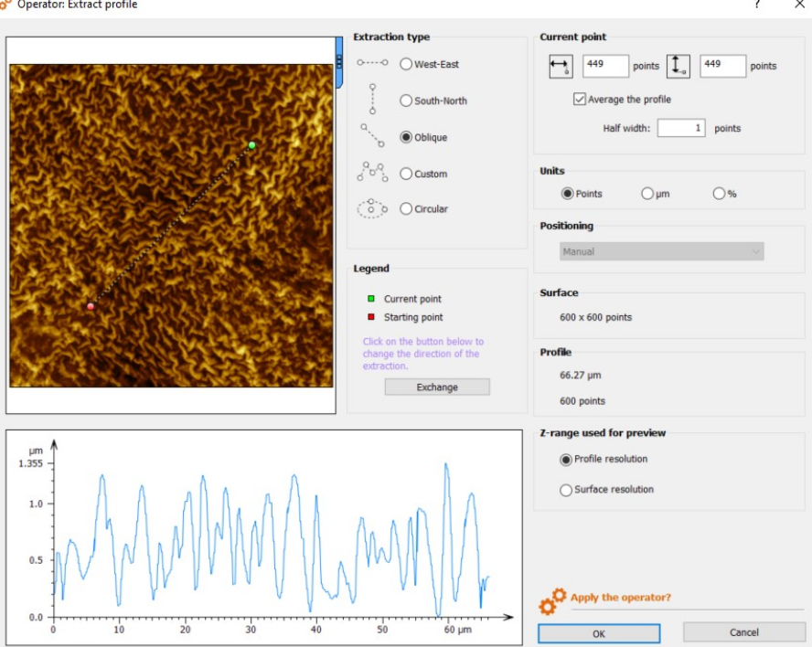
Task: Click the Custom polyline extraction icon
Action: [x=372, y=172]
